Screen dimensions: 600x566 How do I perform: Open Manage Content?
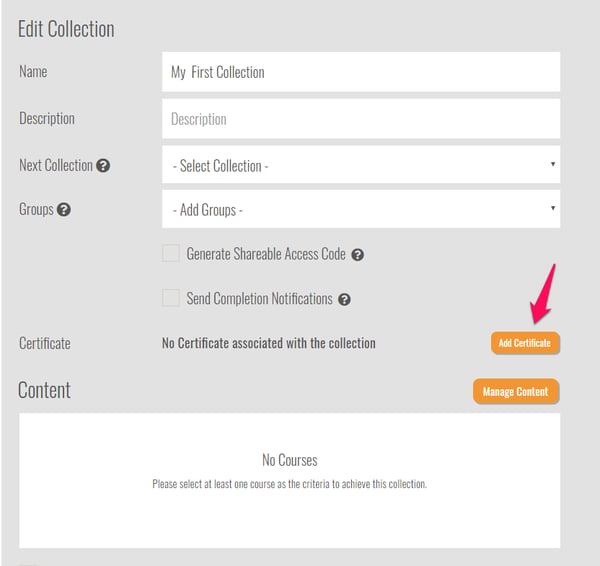tap(516, 391)
